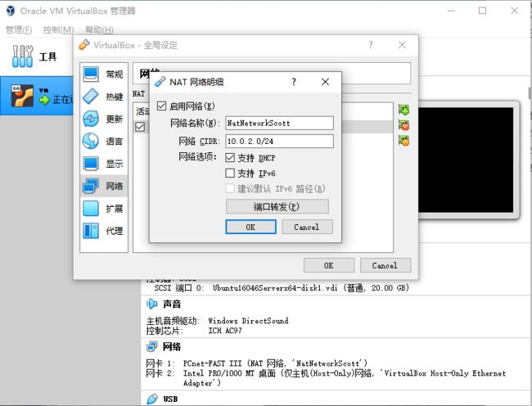Click the SCSI port Ubuntu16046Serverx64-disk1.vdi line
Image resolution: width=532 pixels, height=406 pixels.
tap(282, 288)
